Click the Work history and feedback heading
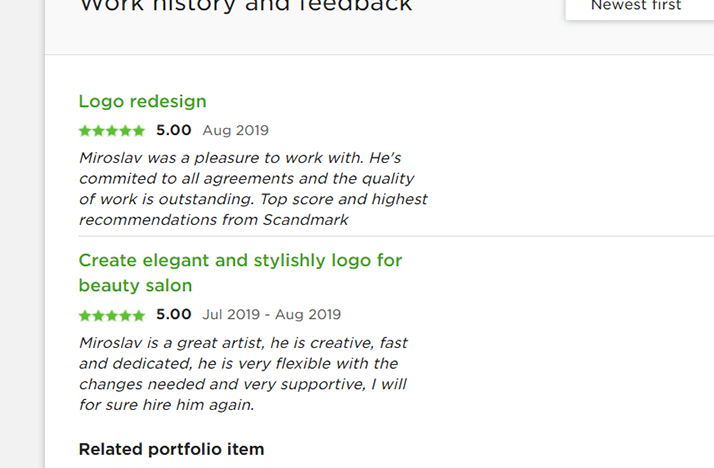The width and height of the screenshot is (714, 468). pyautogui.click(x=246, y=6)
